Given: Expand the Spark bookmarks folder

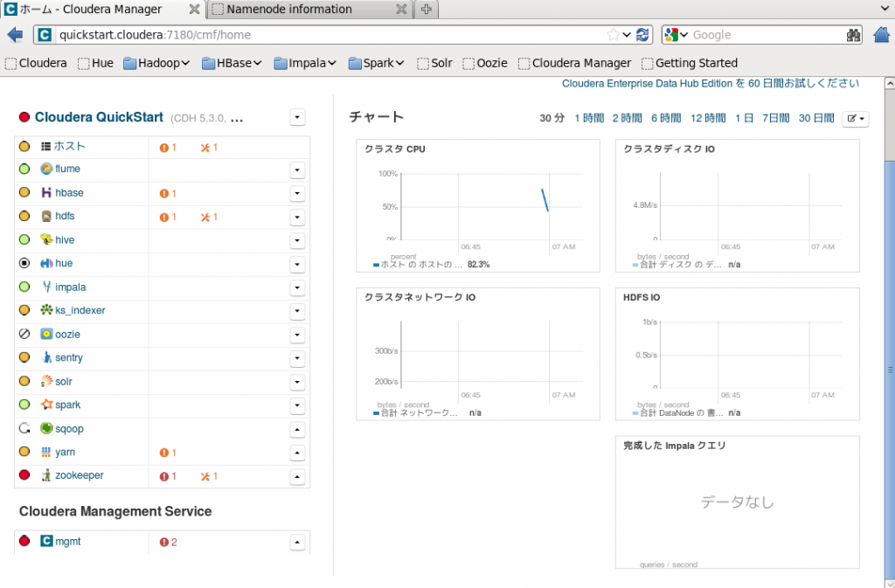Looking at the screenshot, I should point(376,63).
